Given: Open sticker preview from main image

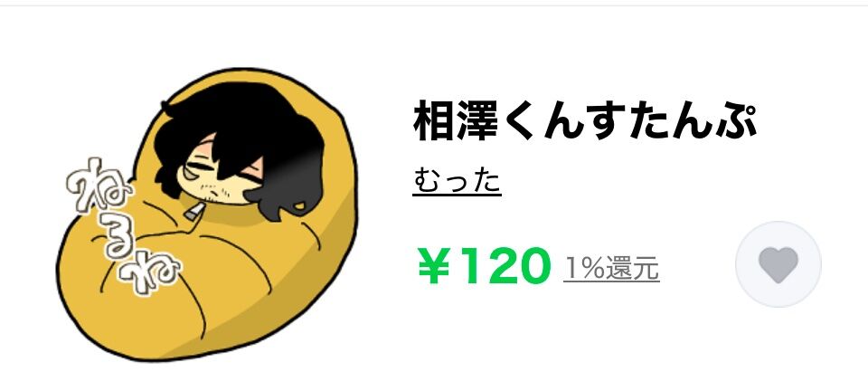Looking at the screenshot, I should [x=208, y=215].
